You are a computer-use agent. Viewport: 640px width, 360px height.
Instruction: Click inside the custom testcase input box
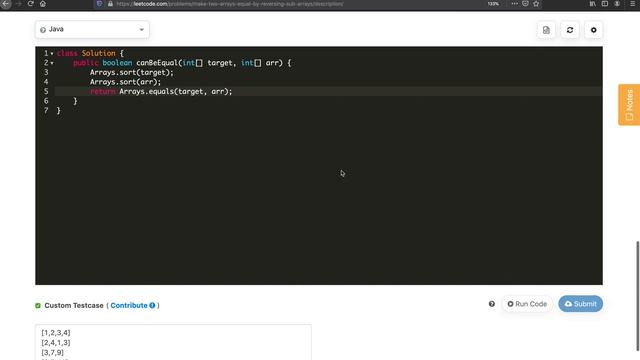click(x=173, y=342)
